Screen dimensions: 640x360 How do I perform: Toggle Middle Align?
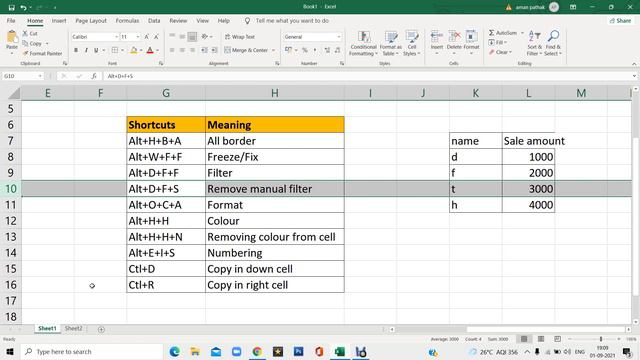[182, 37]
